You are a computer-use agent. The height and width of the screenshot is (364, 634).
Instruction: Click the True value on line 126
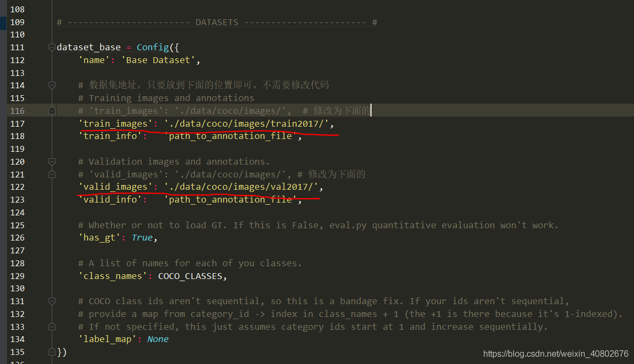point(142,238)
